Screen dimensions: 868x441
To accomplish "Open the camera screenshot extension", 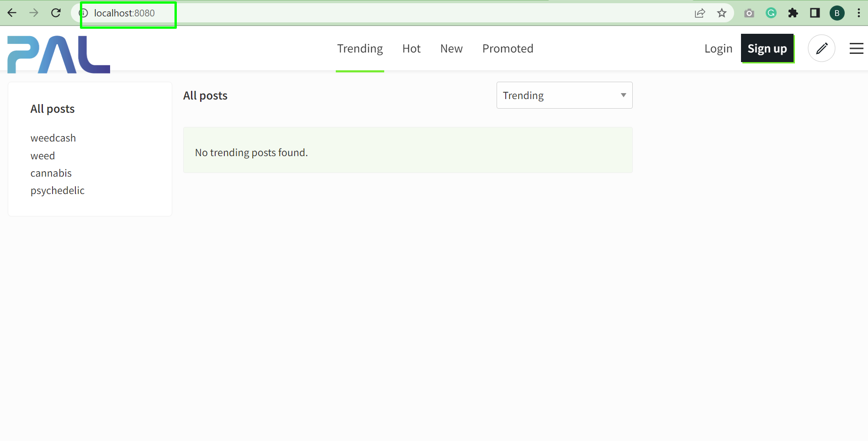I will [749, 13].
